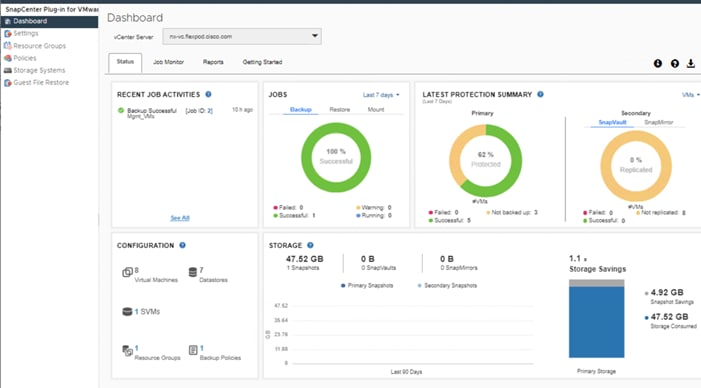Open the vCenter Server dropdown
The height and width of the screenshot is (388, 701).
(242, 36)
